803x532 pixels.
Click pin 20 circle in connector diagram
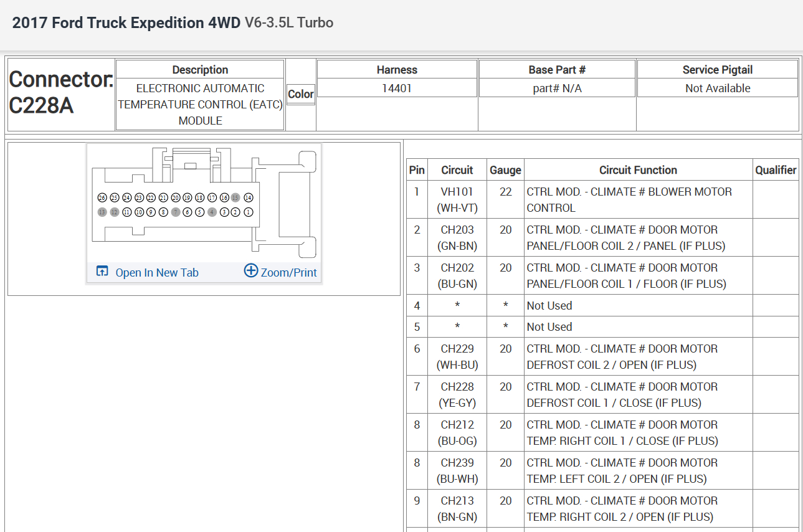[x=175, y=197]
